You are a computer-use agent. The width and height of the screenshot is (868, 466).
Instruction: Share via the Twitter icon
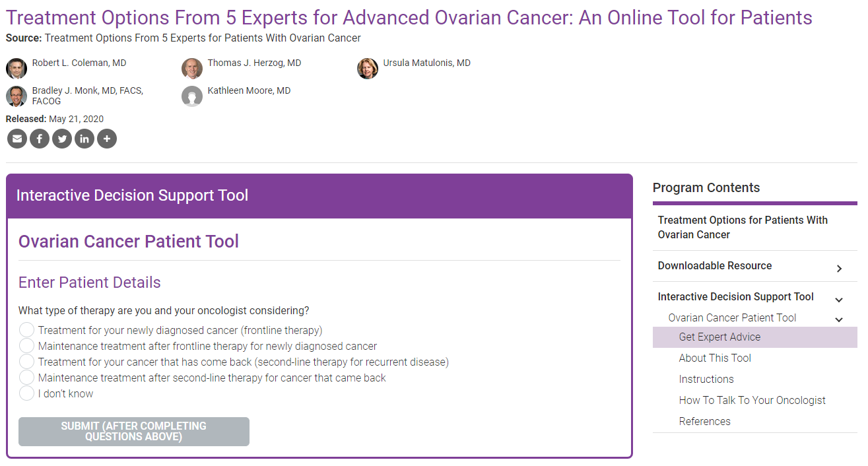click(x=62, y=139)
